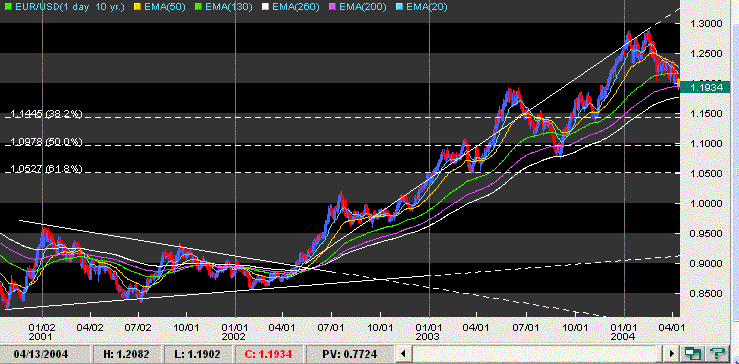
Task: Click the 1.0527 (61.8%) Fibonacci label
Action: (x=46, y=169)
